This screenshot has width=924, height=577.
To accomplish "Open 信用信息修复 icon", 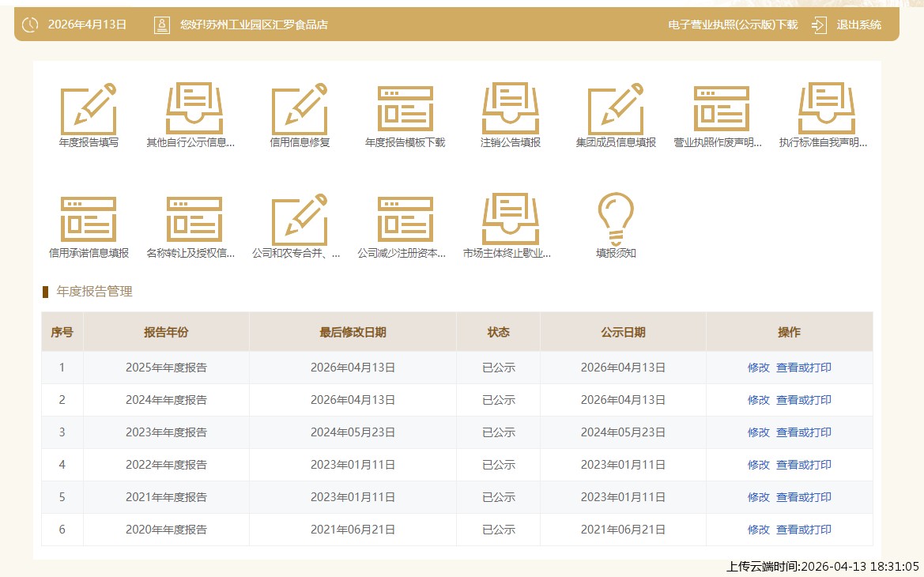I will point(300,109).
